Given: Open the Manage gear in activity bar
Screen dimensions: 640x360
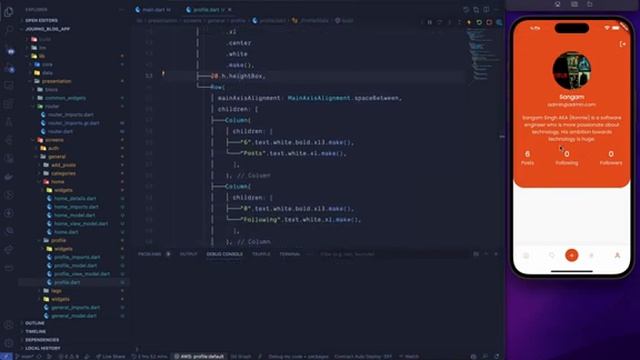Looking at the screenshot, I should point(9,343).
